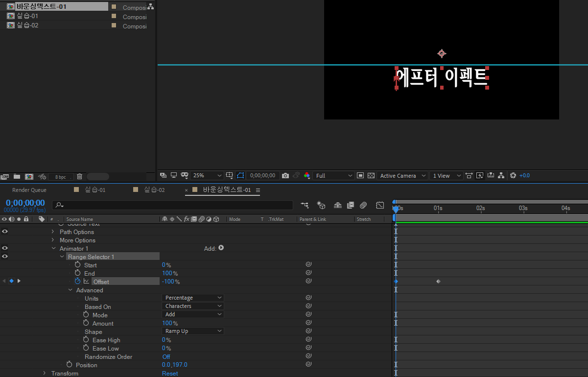Click Composition Mini-Flowchart icon
588x377 pixels.
(x=305, y=205)
